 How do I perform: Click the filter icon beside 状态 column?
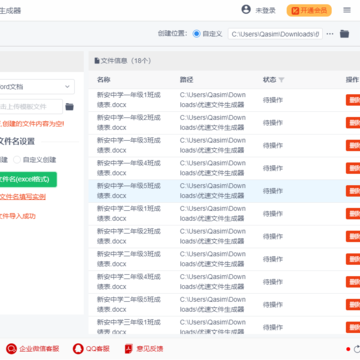click(x=281, y=80)
